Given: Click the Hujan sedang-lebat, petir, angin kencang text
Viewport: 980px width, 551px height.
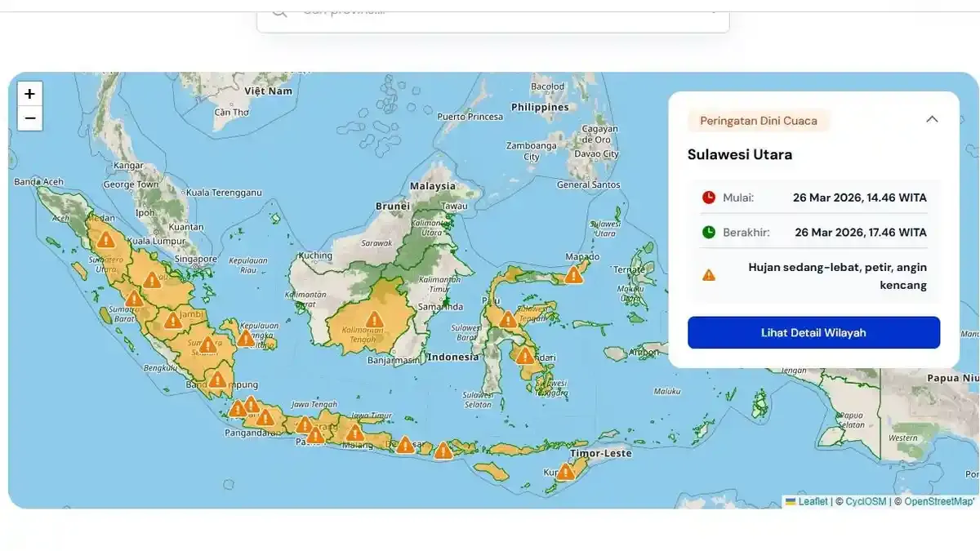Looking at the screenshot, I should (x=837, y=276).
